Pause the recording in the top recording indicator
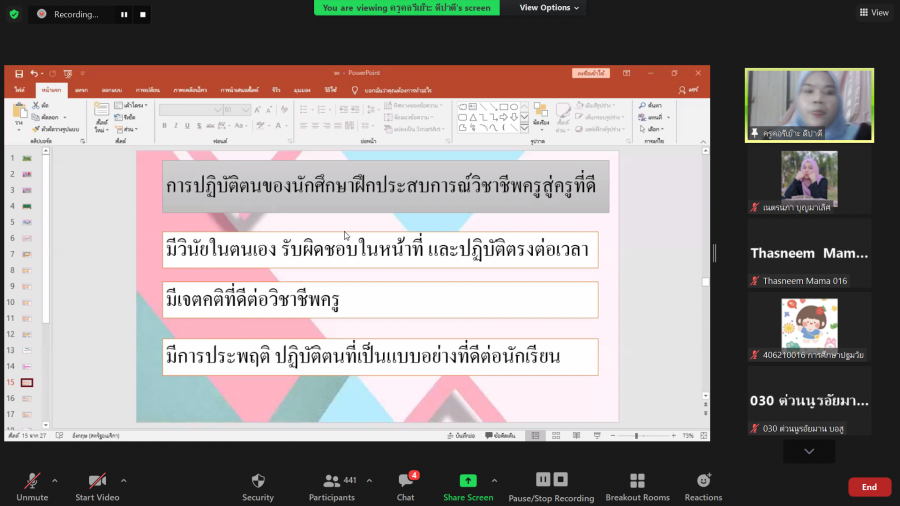 (124, 15)
